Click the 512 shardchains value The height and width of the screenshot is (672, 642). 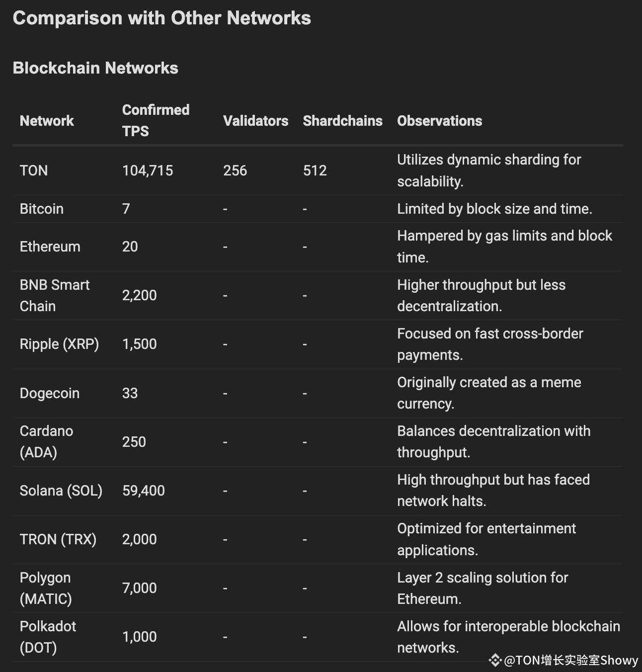tap(315, 170)
